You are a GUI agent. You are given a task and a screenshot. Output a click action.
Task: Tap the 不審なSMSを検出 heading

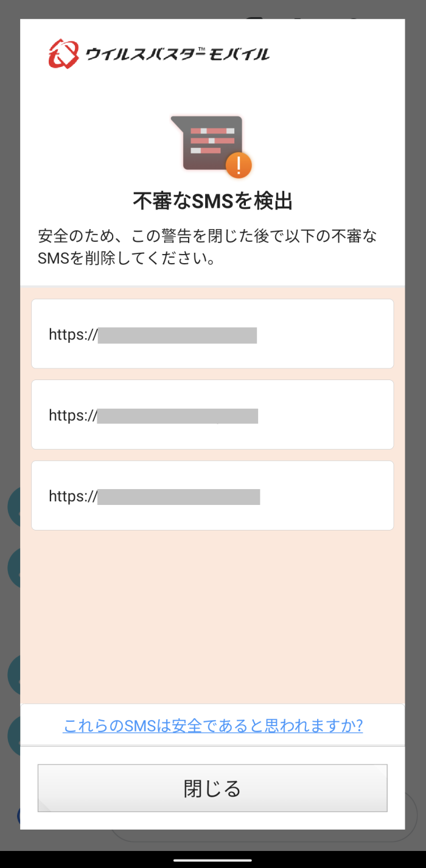coord(212,200)
